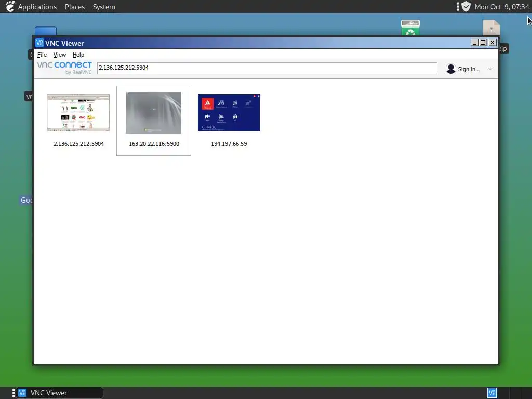Click the VNC tray icon in bottom panel
This screenshot has height=399, width=532.
click(492, 393)
